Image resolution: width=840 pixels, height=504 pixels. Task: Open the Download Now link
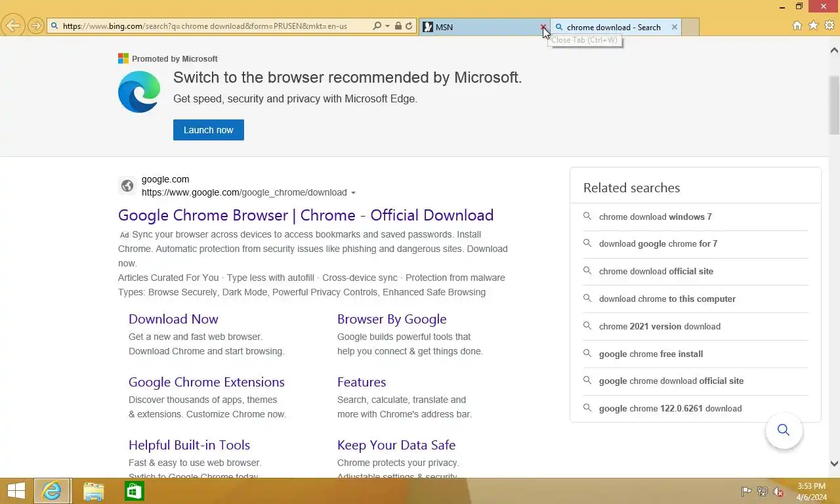tap(173, 319)
